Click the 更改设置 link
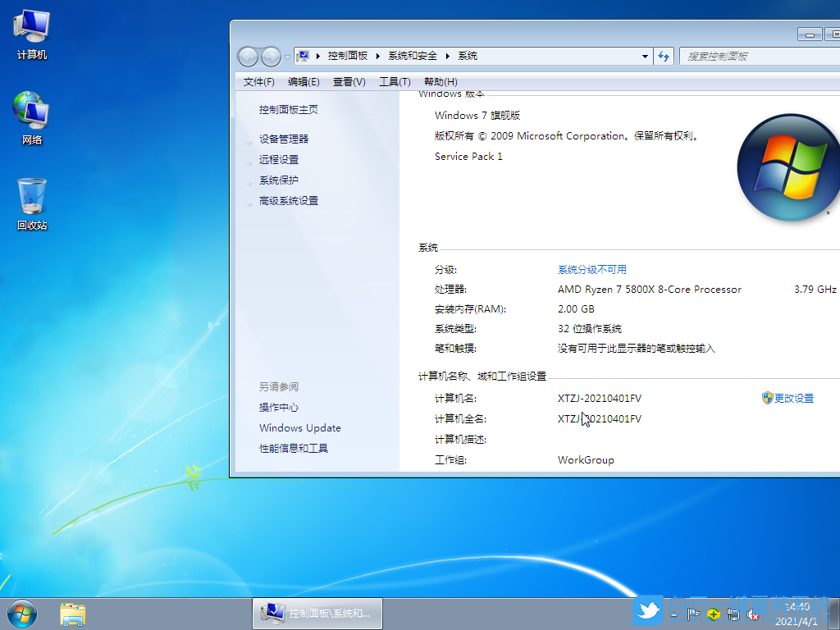This screenshot has width=840, height=630. [793, 398]
